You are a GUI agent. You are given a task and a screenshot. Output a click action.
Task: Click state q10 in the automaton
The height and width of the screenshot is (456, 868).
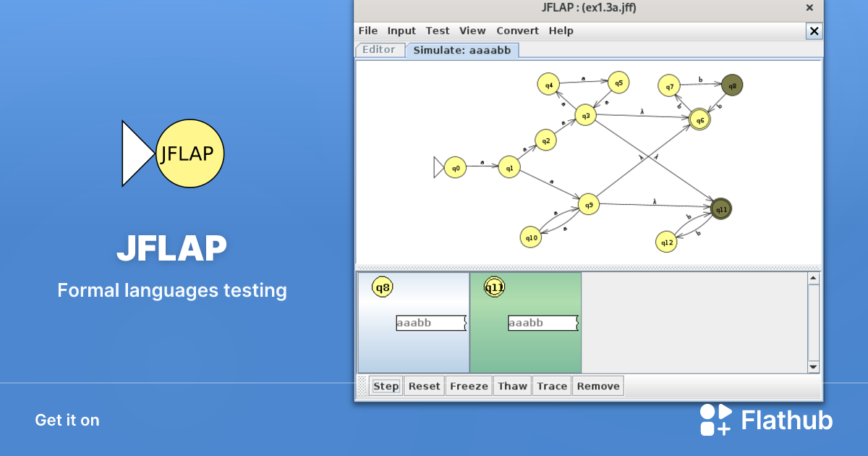(x=530, y=237)
